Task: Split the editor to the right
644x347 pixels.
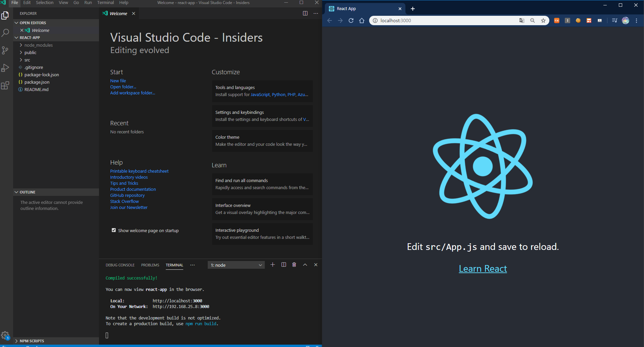Action: coord(305,13)
